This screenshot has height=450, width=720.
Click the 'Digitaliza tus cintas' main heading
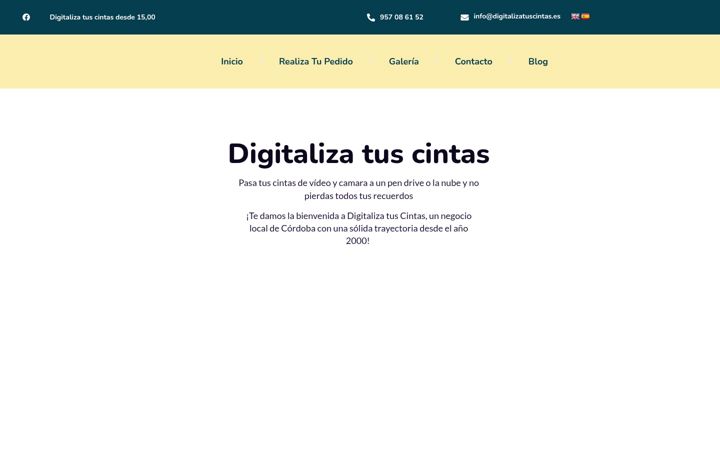pyautogui.click(x=359, y=153)
